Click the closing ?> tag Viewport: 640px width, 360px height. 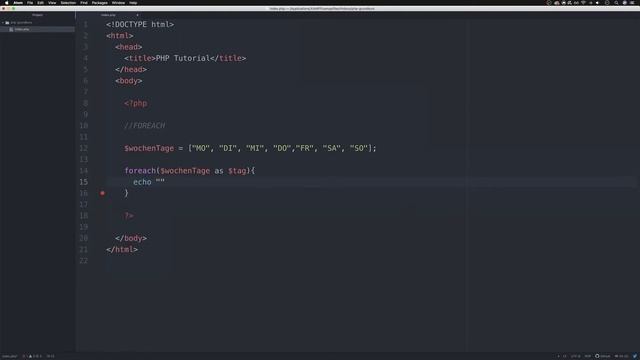coord(129,216)
